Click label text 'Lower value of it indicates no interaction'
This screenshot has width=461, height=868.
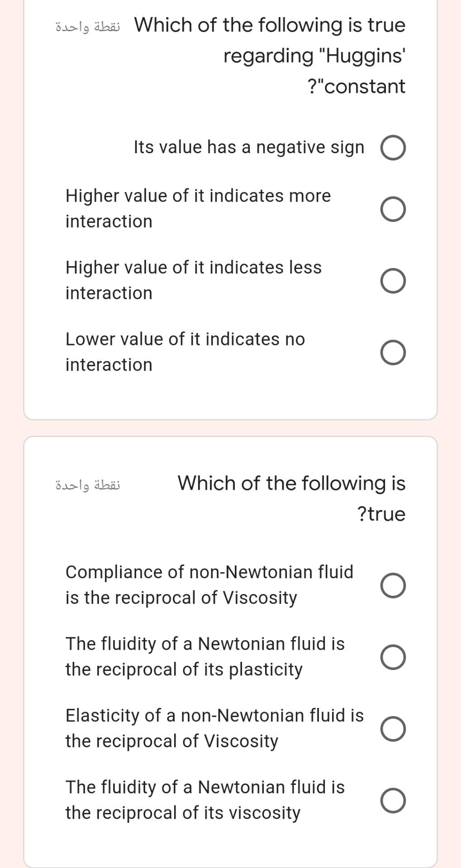pyautogui.click(x=185, y=352)
